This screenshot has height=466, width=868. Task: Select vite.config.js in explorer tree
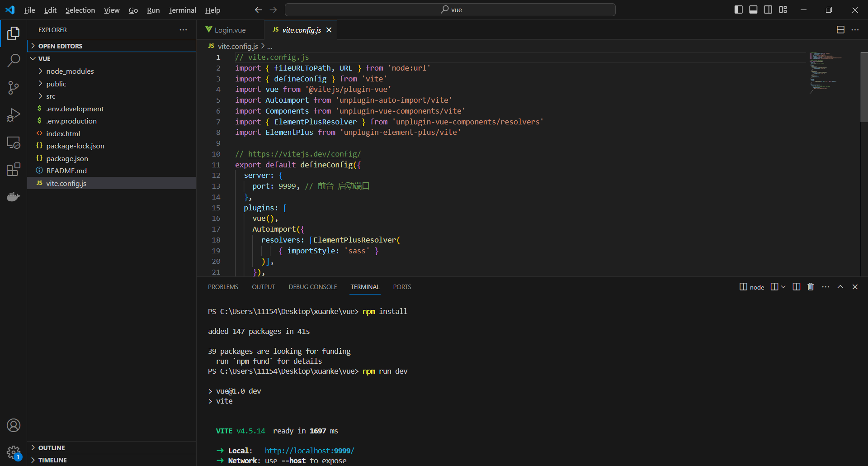point(112,183)
